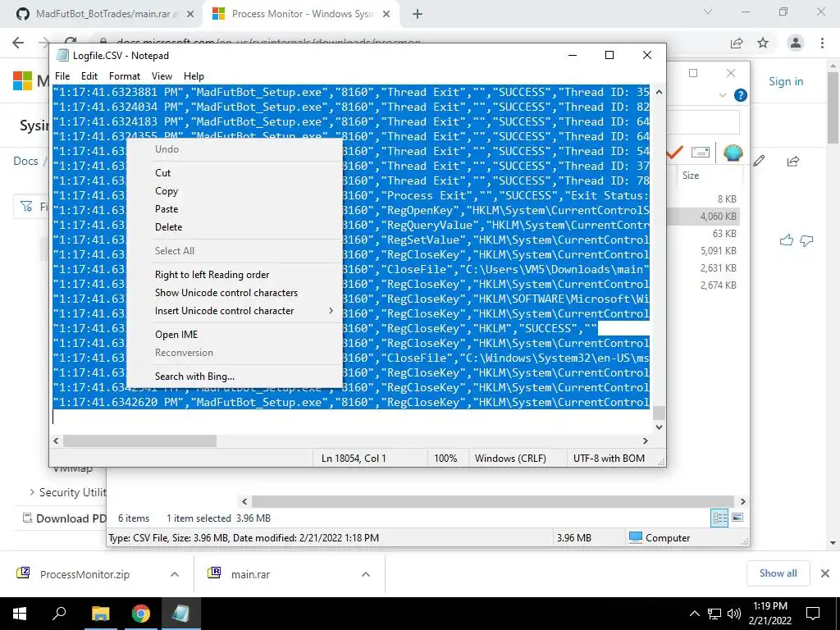The height and width of the screenshot is (630, 840).
Task: Click Notepad horizontal scroll right arrow
Action: [x=646, y=441]
